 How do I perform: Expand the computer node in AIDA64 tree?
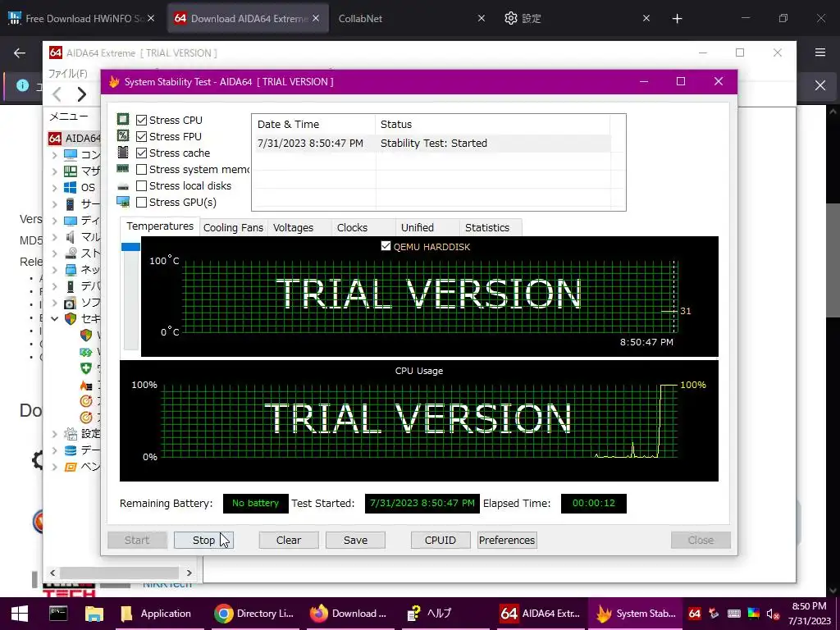(54, 155)
